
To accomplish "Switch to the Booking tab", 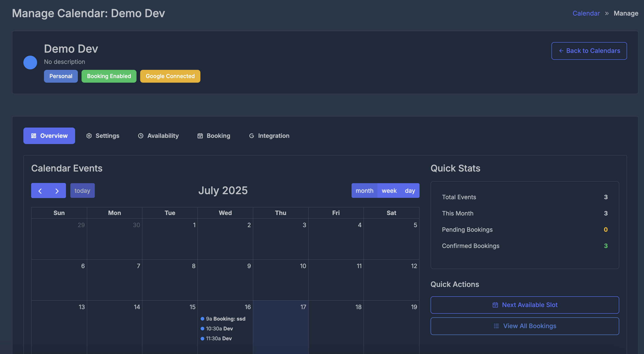I will (214, 136).
